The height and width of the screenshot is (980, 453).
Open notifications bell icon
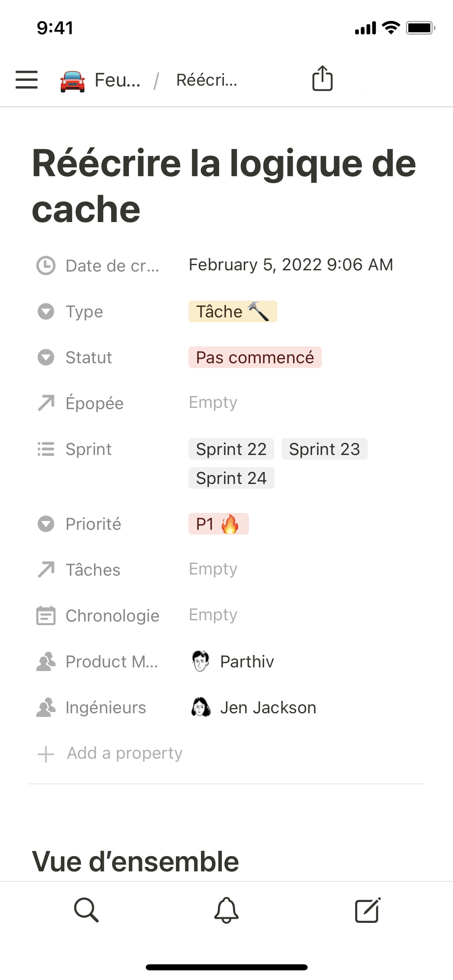pyautogui.click(x=226, y=910)
